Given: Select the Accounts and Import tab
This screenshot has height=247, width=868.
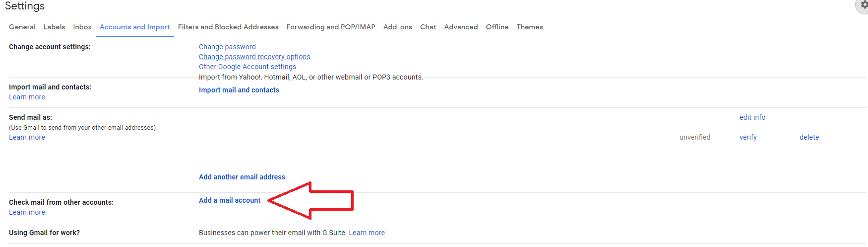Looking at the screenshot, I should (134, 27).
